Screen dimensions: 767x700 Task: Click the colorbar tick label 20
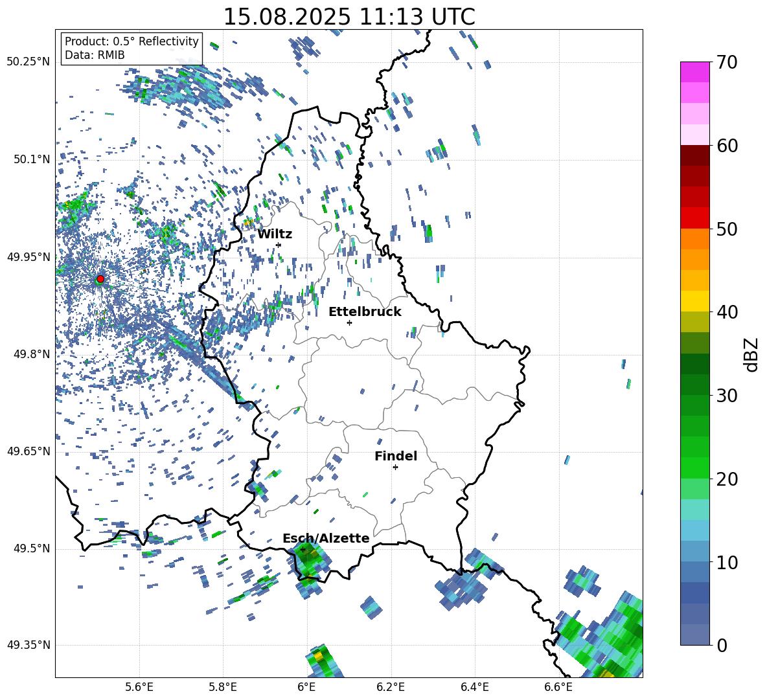[x=727, y=479]
